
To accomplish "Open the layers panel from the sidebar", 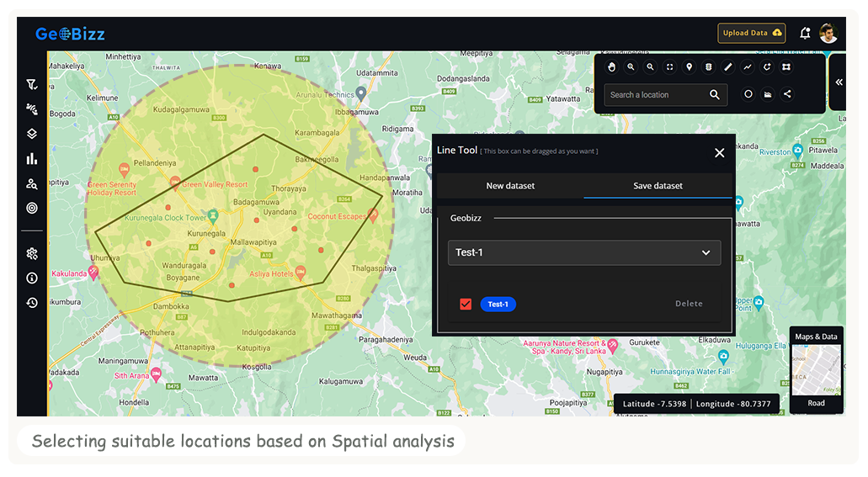I will click(32, 134).
